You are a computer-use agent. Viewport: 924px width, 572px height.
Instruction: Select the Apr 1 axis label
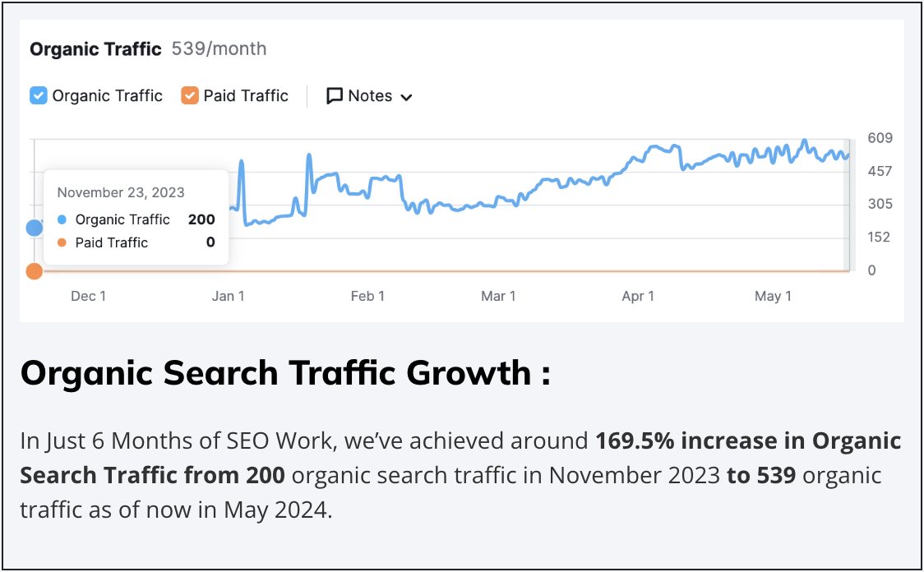[x=638, y=297]
